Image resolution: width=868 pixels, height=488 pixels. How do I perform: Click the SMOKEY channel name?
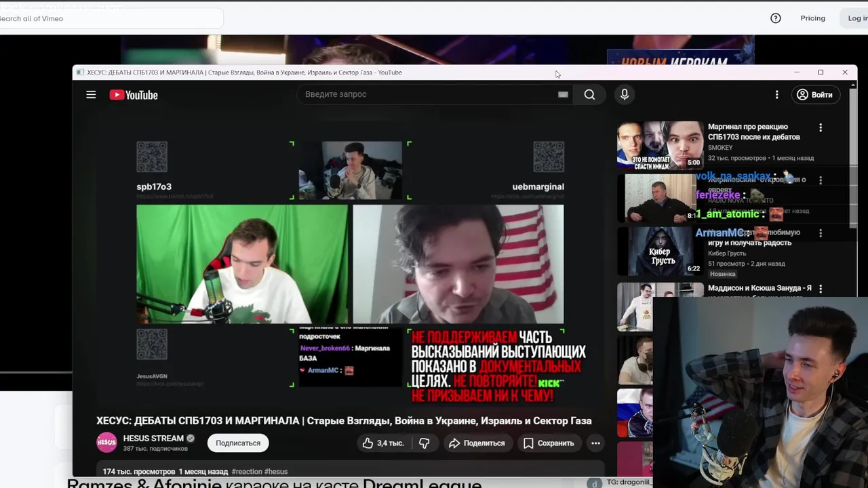click(x=720, y=148)
